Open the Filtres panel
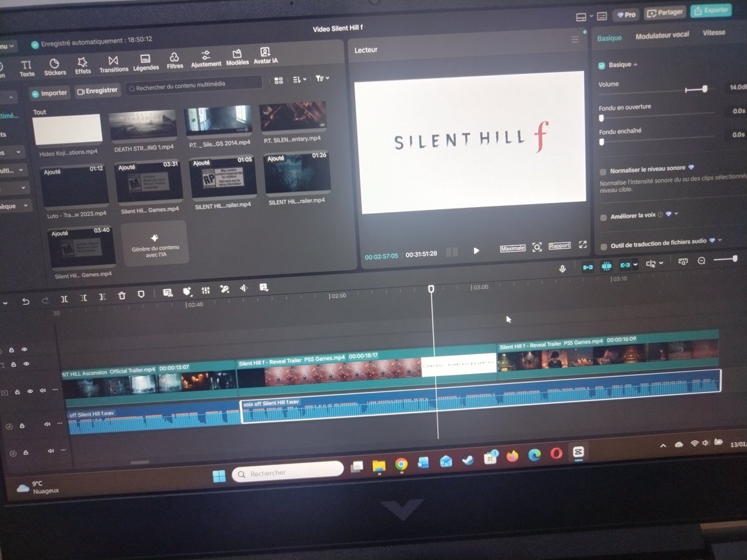Screen dimensions: 747x560 175,61
